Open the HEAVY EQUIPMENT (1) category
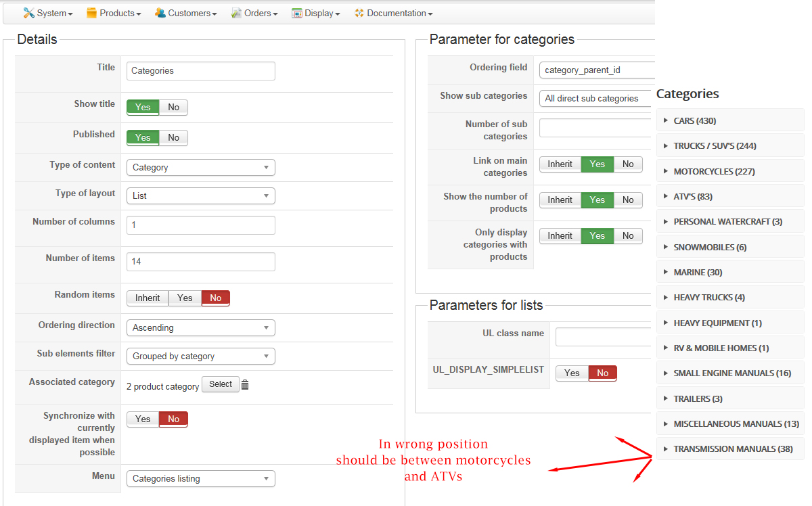This screenshot has width=812, height=506. coord(730,323)
